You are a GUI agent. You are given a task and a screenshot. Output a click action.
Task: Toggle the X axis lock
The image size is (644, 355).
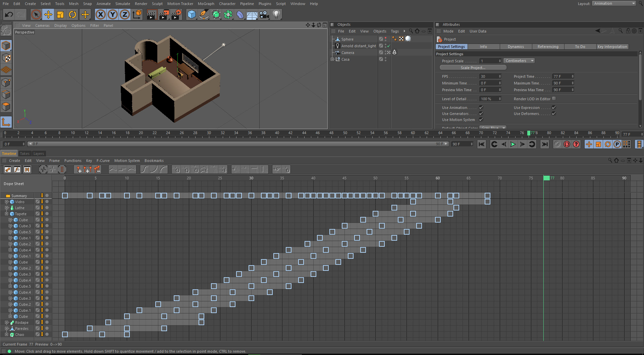(x=100, y=14)
